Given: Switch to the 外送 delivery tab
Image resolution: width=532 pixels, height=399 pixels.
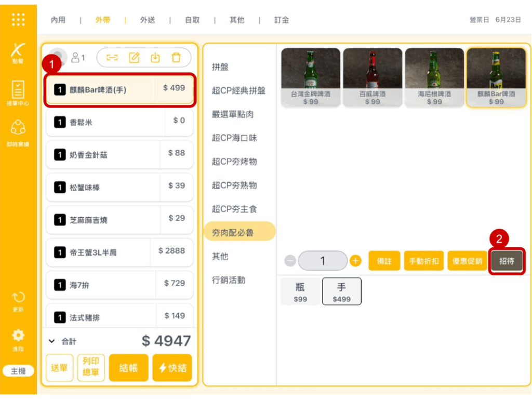Looking at the screenshot, I should [148, 20].
